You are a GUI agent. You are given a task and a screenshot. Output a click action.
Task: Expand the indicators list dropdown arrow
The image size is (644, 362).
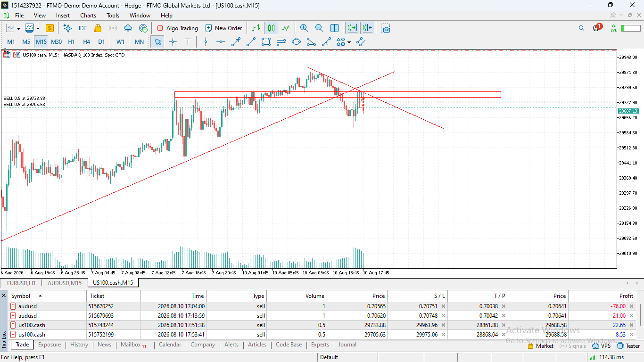(38, 28)
